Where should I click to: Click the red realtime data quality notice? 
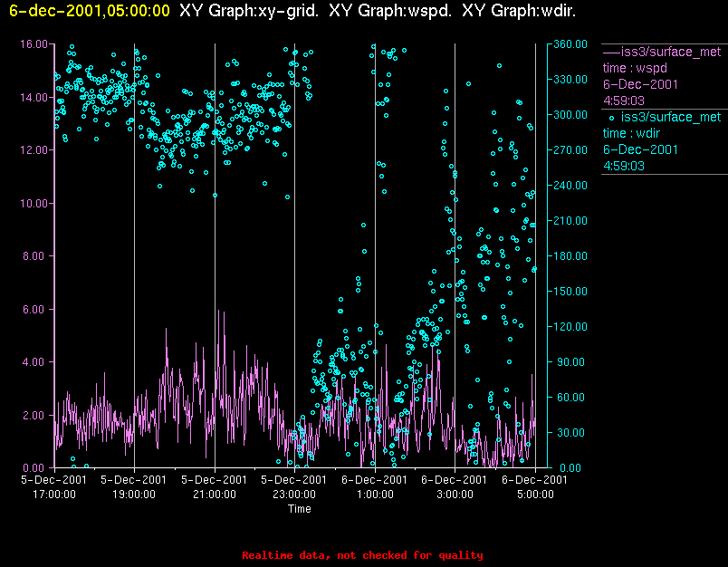coord(362,555)
